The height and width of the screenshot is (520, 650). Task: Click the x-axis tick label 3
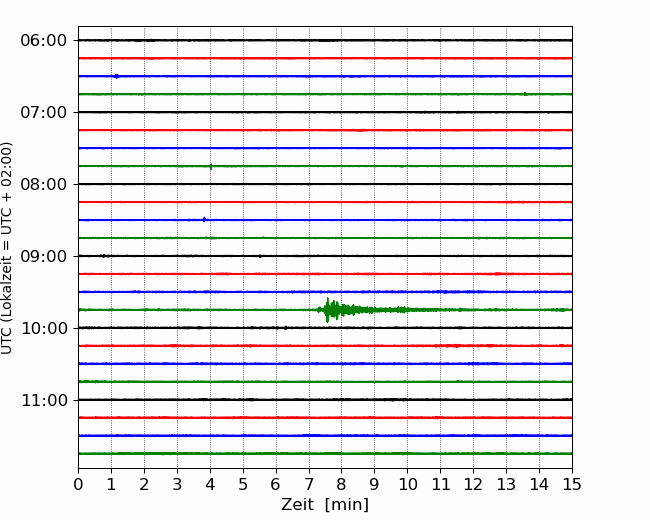click(177, 484)
